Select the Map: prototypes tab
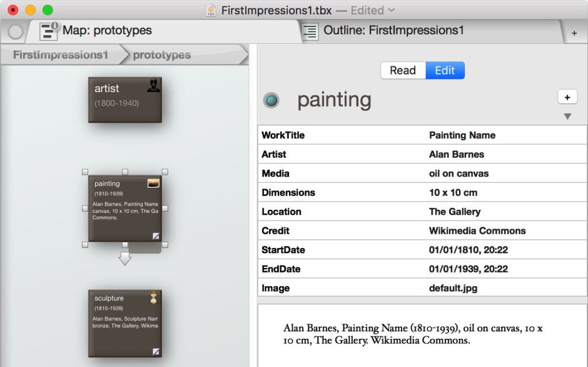Viewport: 588px width, 367px height. [106, 30]
